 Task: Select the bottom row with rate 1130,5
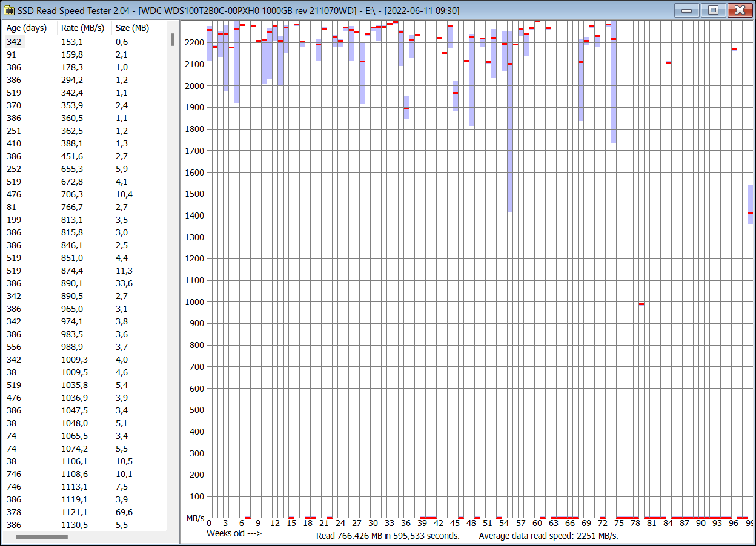tap(61, 525)
